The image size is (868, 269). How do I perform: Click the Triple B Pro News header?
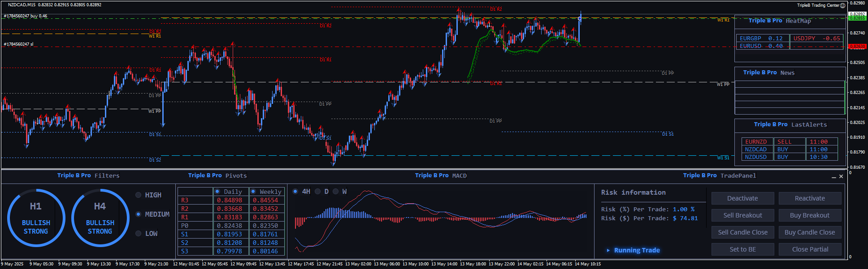(768, 73)
